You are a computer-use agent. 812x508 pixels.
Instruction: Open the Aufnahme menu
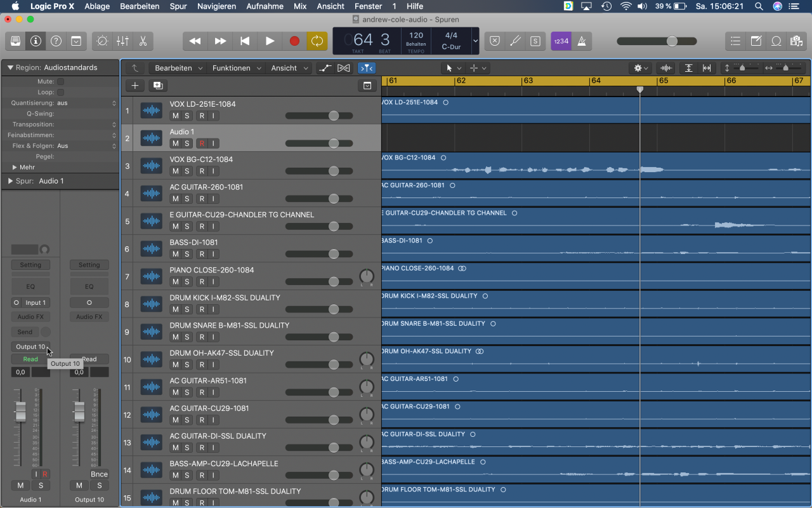[x=265, y=6]
